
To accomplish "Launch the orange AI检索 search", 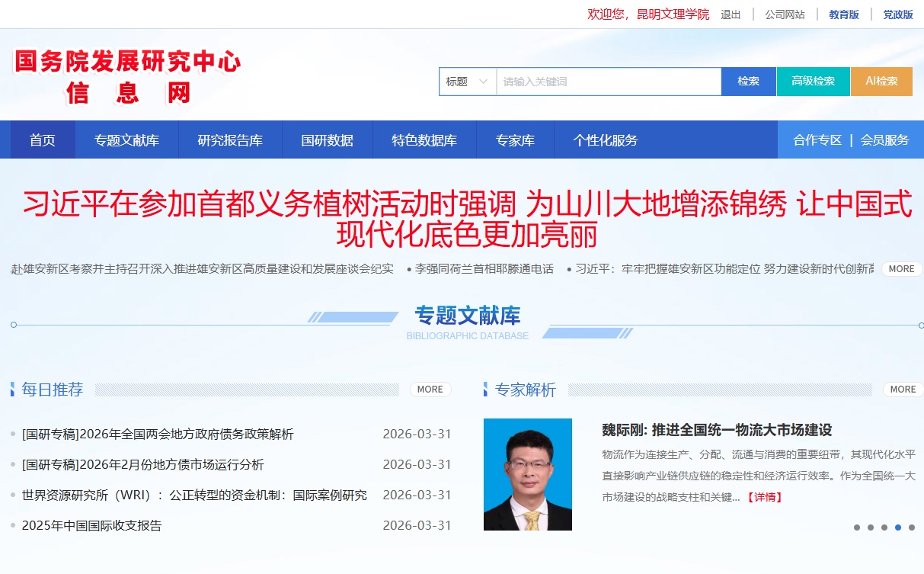I will pyautogui.click(x=881, y=81).
